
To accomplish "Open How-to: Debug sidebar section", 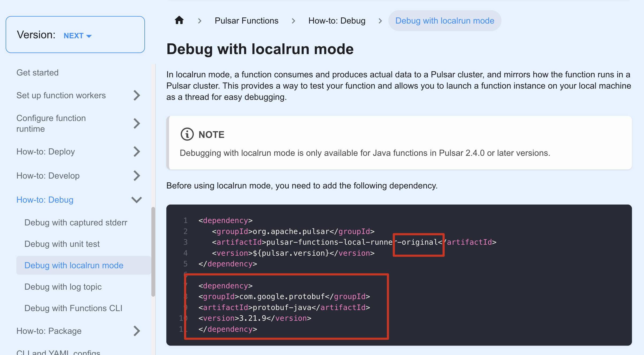I will (x=45, y=200).
